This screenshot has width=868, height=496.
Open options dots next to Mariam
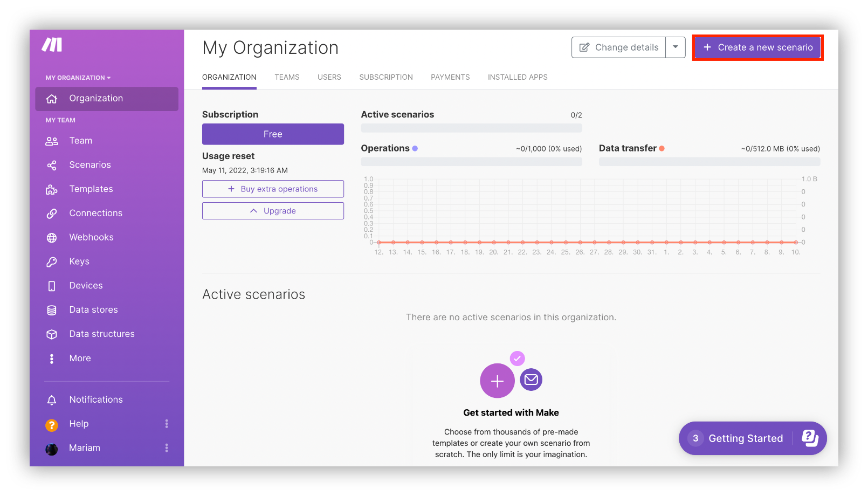point(167,448)
